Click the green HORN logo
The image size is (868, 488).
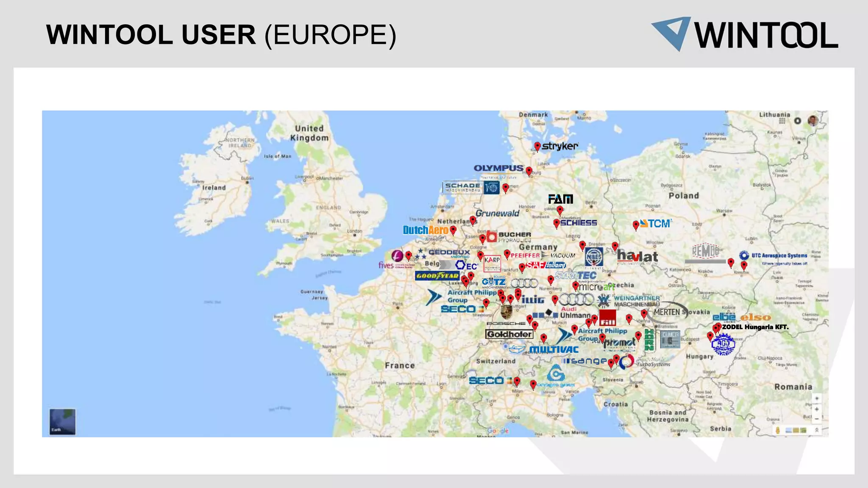pyautogui.click(x=649, y=340)
